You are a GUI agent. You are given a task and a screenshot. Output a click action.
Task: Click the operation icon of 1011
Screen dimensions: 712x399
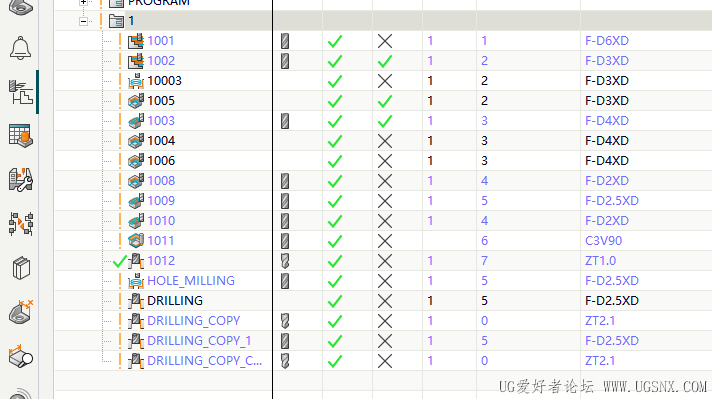[x=136, y=241]
